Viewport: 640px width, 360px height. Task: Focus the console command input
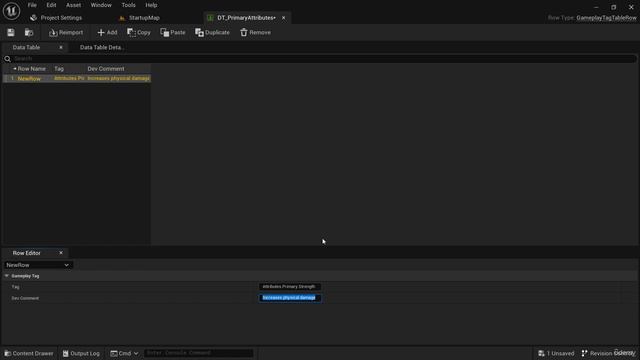click(x=198, y=353)
